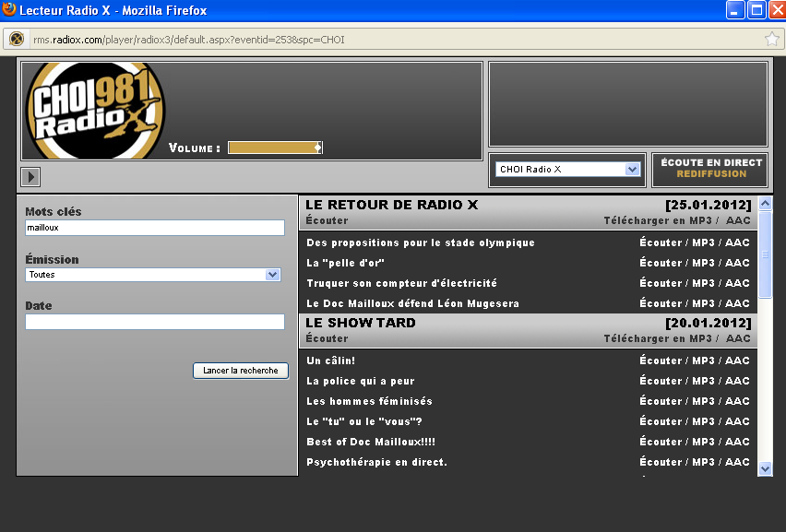Click MP3 for Un câlin!
786x532 pixels.
pyautogui.click(x=703, y=361)
